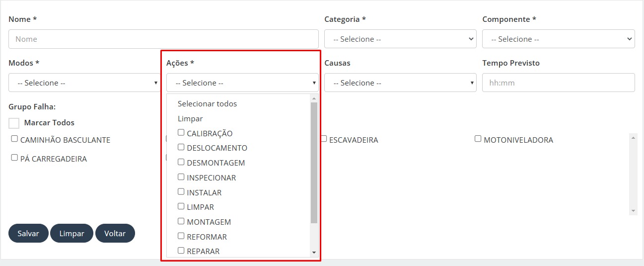
Task: Collapse the Ações dropdown
Action: [242, 83]
